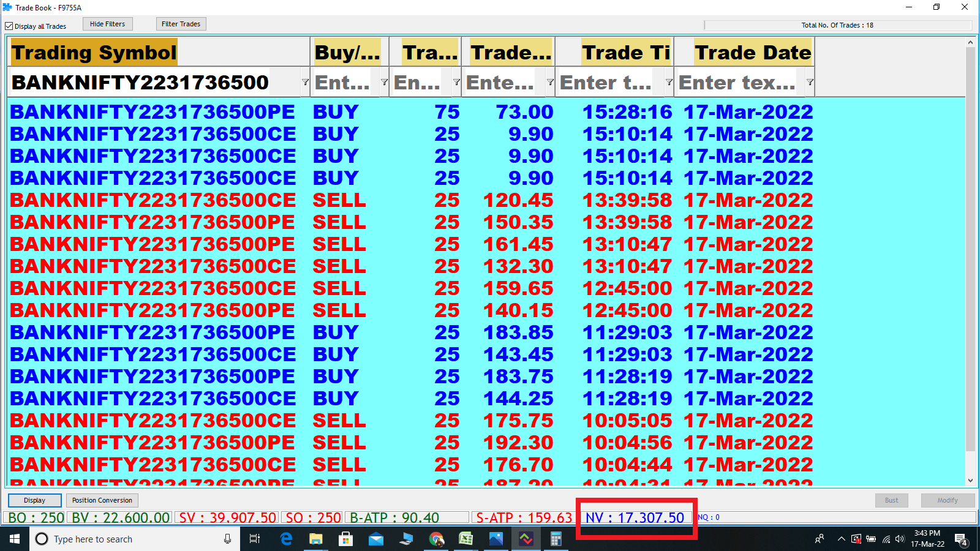This screenshot has height=551, width=980.
Task: Click the BV : 22,600.00 status value
Action: [121, 518]
